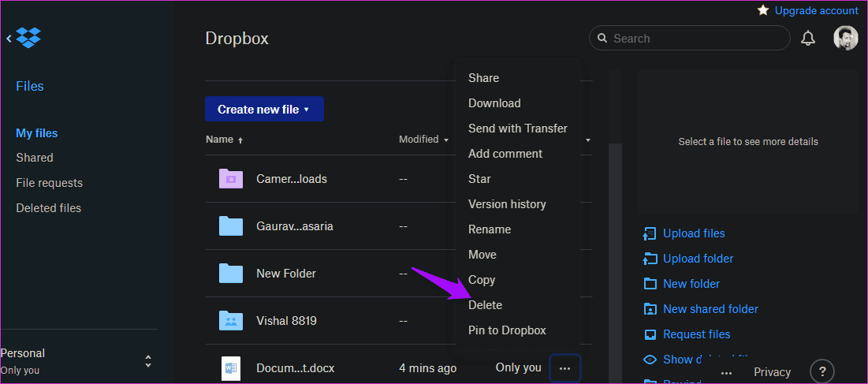
Task: Open the ellipsis menu beside Privacy
Action: pyautogui.click(x=727, y=372)
